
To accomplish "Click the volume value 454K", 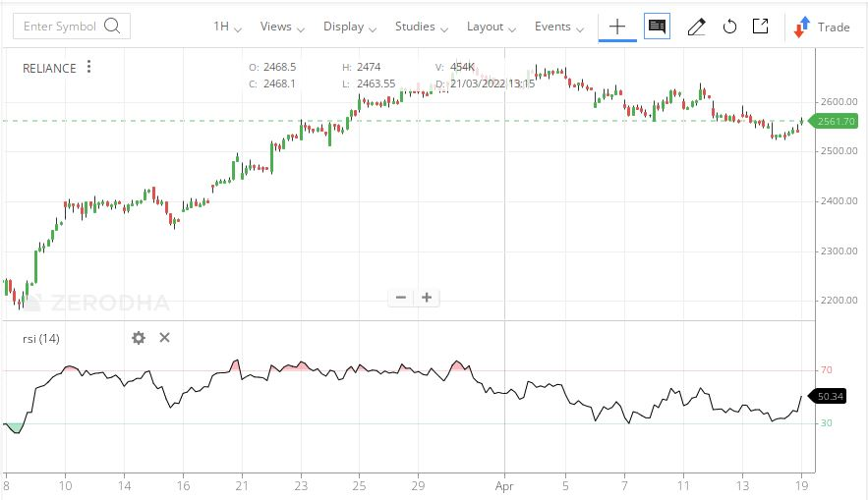I will click(462, 67).
